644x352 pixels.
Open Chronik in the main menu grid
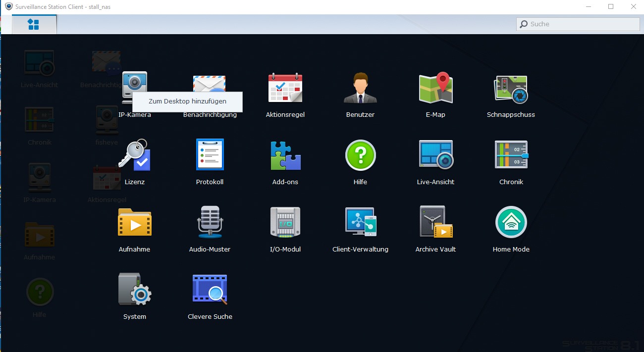511,155
